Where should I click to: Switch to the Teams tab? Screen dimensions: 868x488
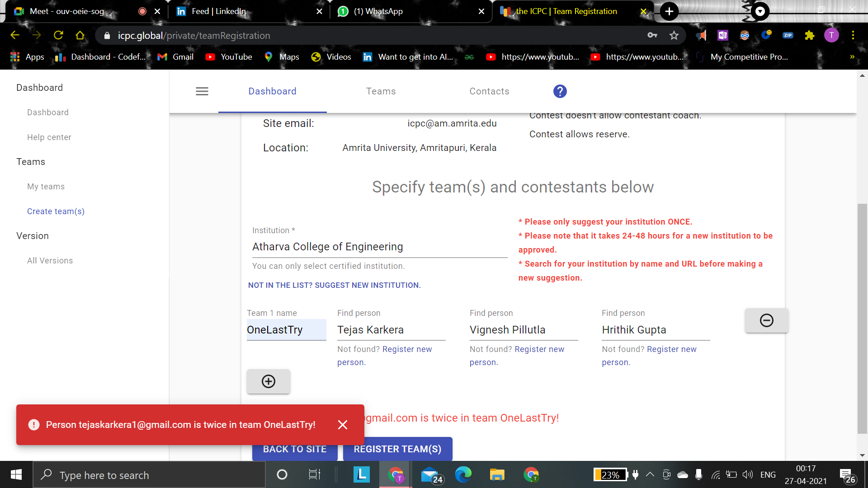tap(381, 91)
